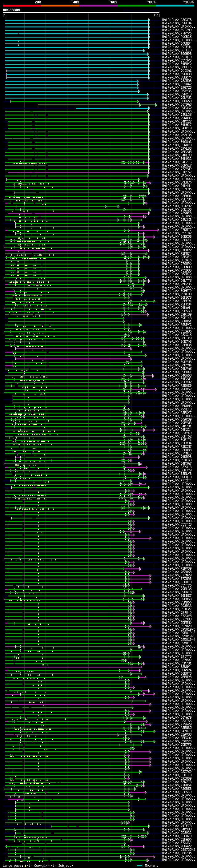Select hit label UniRef100_C5Y3V5
Image resolution: width=197 pixels, height=868 pixels.
(x=177, y=60)
